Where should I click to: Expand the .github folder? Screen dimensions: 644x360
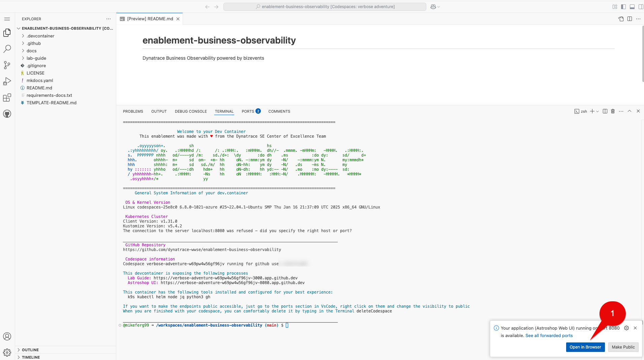(x=66, y=43)
